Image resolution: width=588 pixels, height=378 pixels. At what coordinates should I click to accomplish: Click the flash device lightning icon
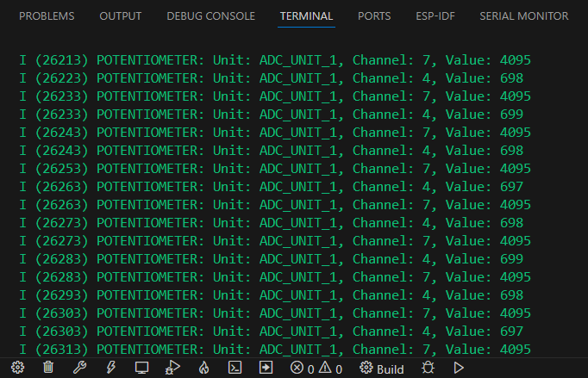[110, 368]
